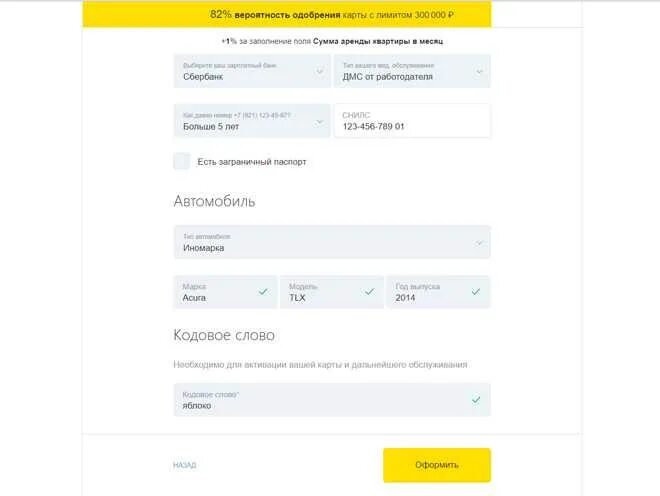
Task: Open the Иномарка car type dropdown
Action: point(332,242)
